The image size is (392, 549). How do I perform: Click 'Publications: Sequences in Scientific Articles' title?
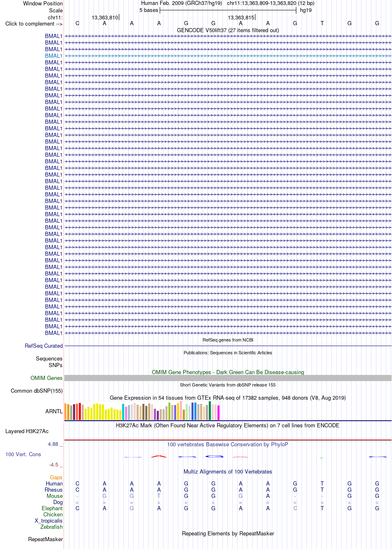[x=228, y=353]
